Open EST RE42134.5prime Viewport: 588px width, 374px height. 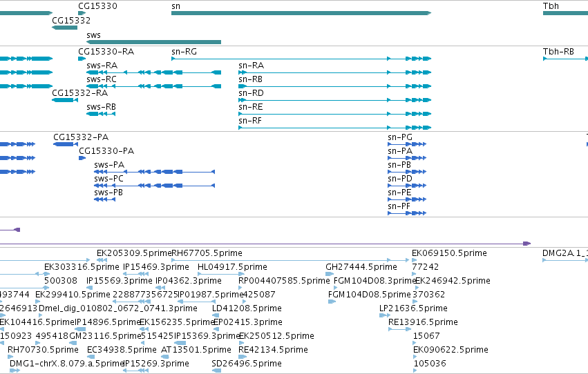click(273, 350)
